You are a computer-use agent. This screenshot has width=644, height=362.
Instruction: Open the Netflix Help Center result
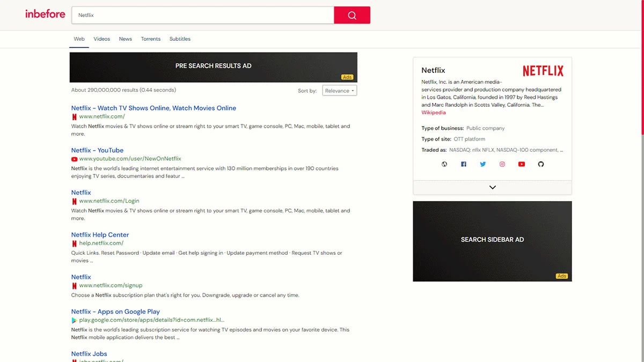(x=100, y=235)
